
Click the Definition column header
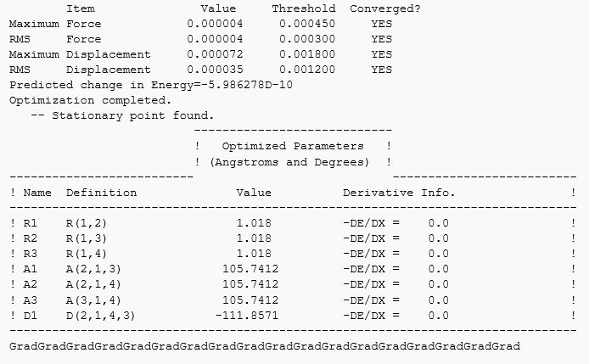click(101, 193)
